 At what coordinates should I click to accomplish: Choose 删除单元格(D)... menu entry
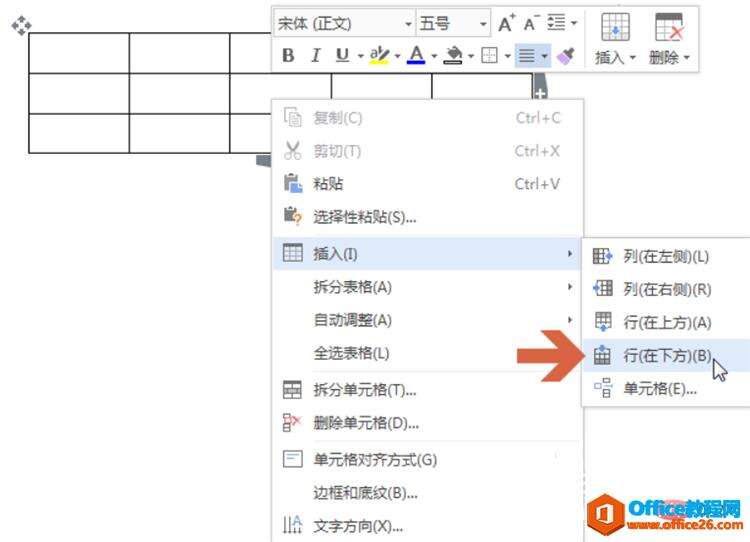click(x=428, y=423)
